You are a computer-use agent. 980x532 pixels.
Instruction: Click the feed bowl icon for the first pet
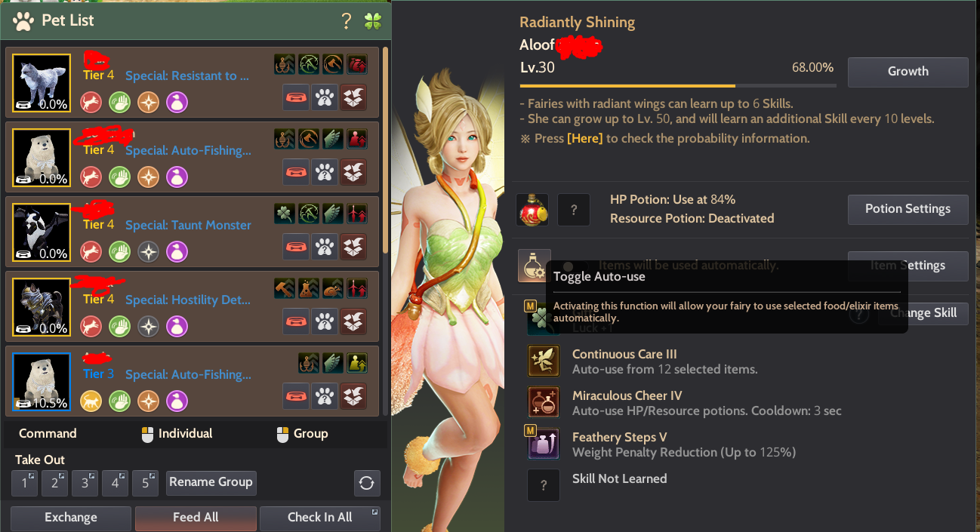[296, 98]
